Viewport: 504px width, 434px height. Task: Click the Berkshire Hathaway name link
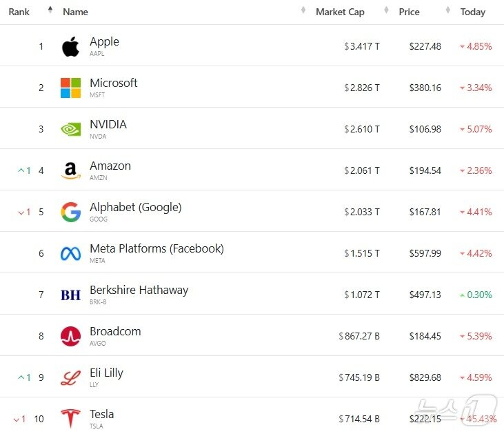pos(139,290)
